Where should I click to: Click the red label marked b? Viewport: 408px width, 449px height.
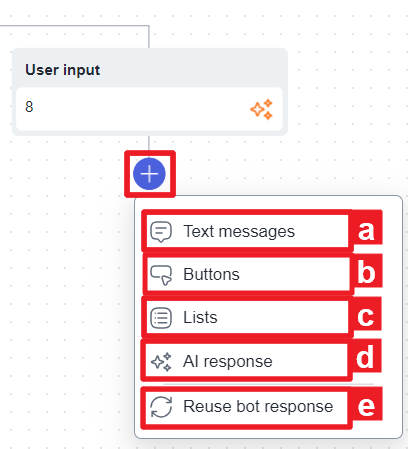[x=366, y=272]
